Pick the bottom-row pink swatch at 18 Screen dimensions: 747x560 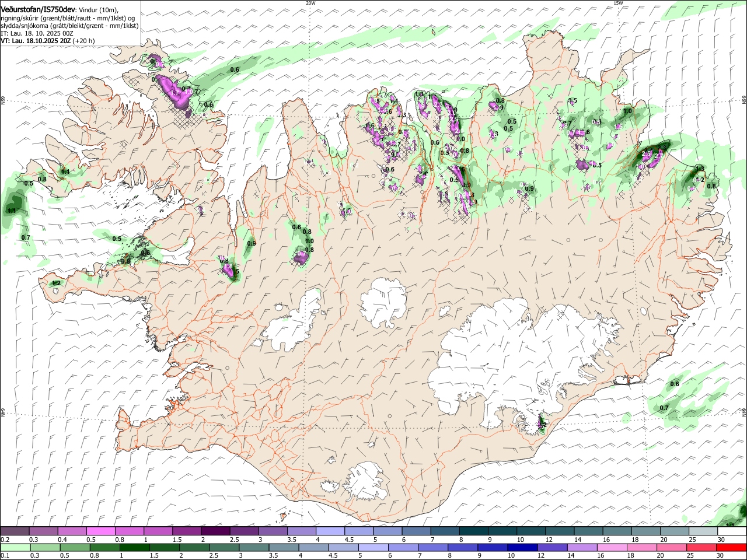[641, 548]
